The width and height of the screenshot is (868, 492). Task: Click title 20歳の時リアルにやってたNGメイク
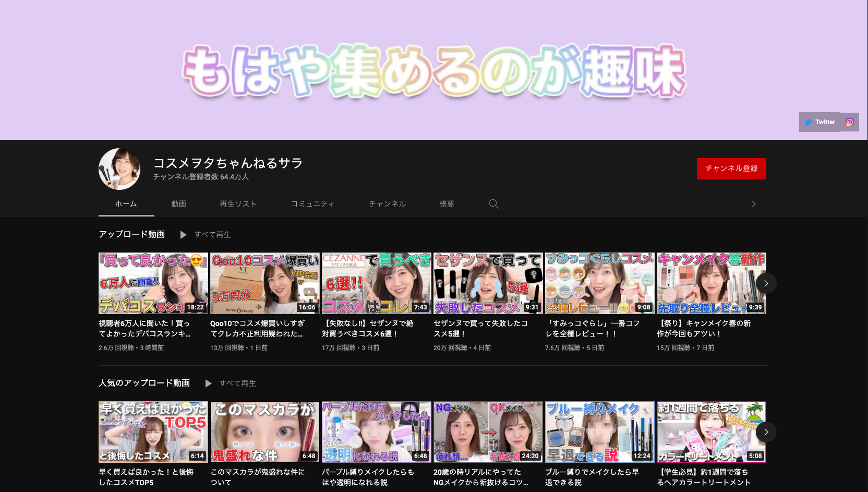tap(481, 477)
